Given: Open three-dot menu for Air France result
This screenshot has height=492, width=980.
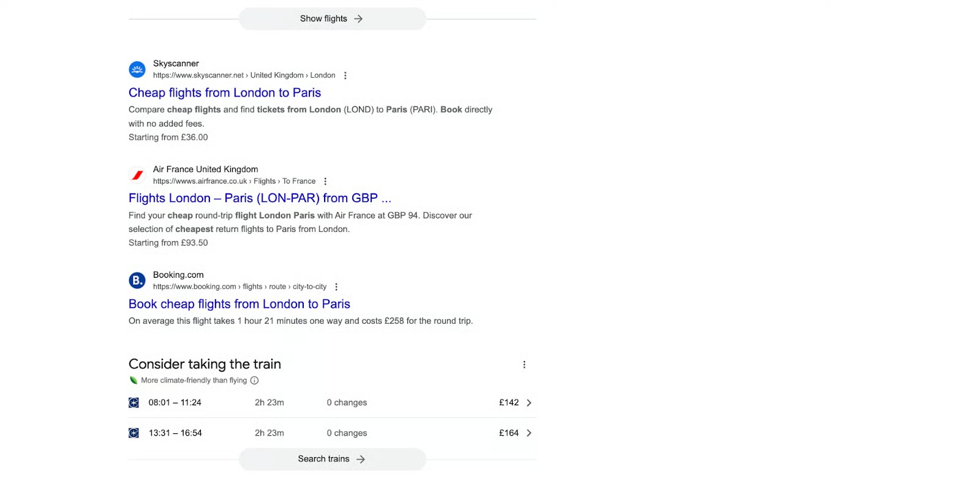Looking at the screenshot, I should tap(325, 181).
